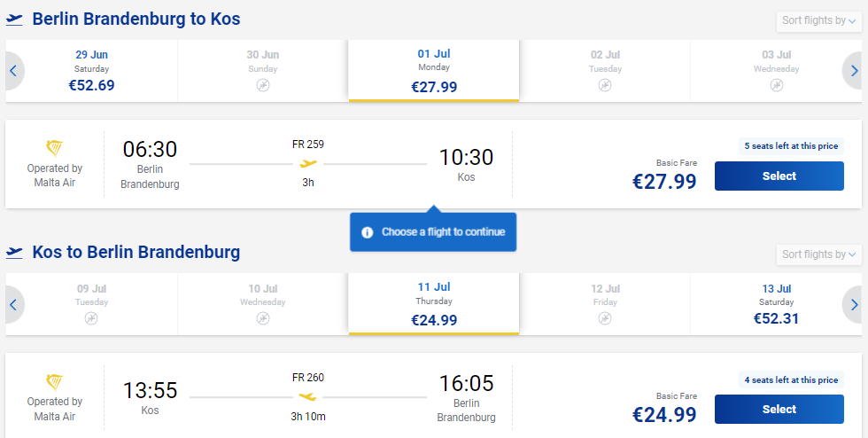Choose the 11 Jul Thursday €24.99 date tab

pyautogui.click(x=434, y=304)
